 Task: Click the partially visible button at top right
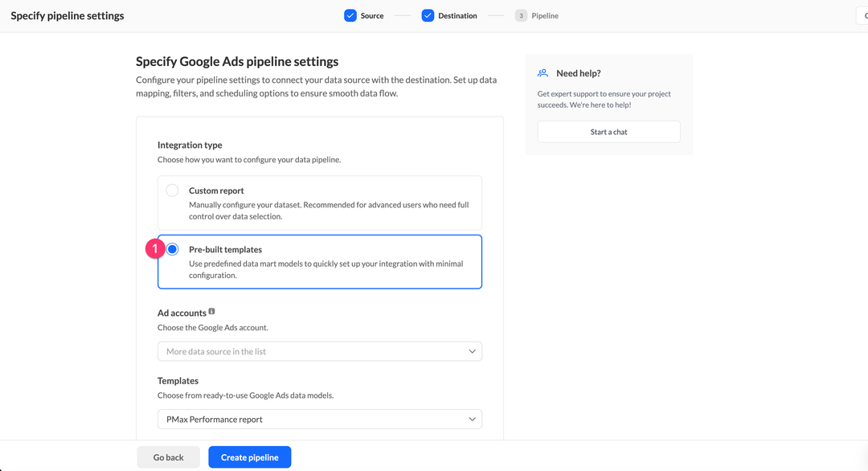pyautogui.click(x=864, y=14)
